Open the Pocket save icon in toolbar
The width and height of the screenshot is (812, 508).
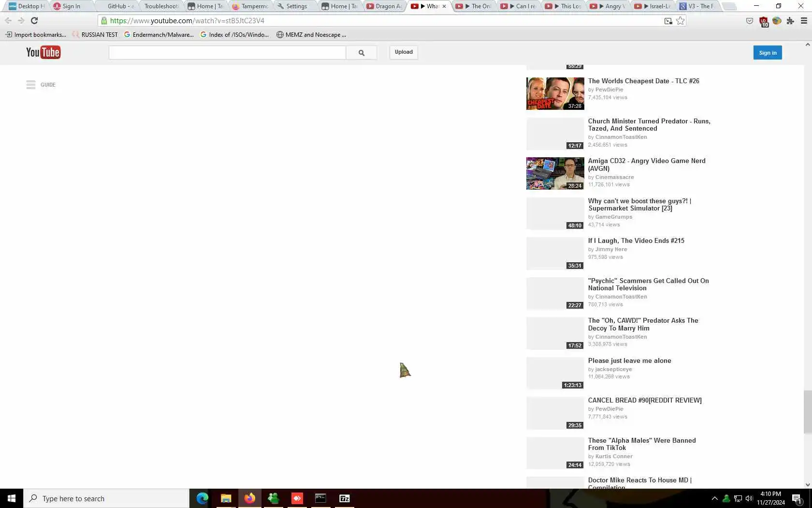[750, 21]
